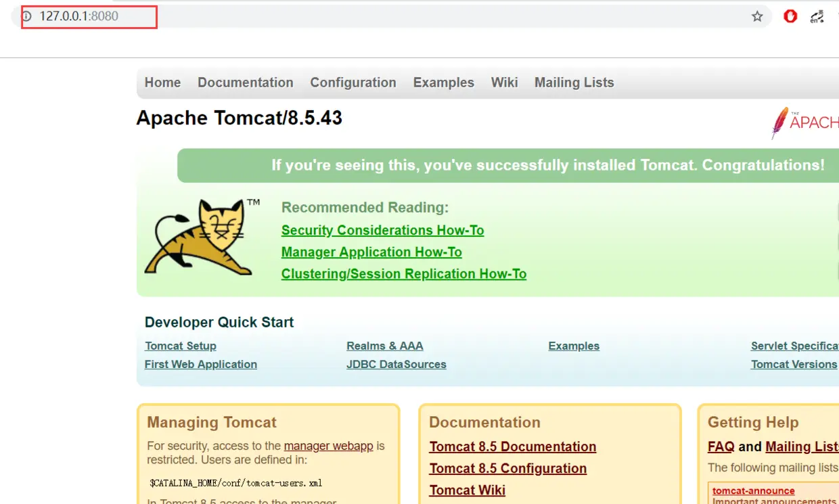Open the Mailing Lists navigation item

click(574, 83)
